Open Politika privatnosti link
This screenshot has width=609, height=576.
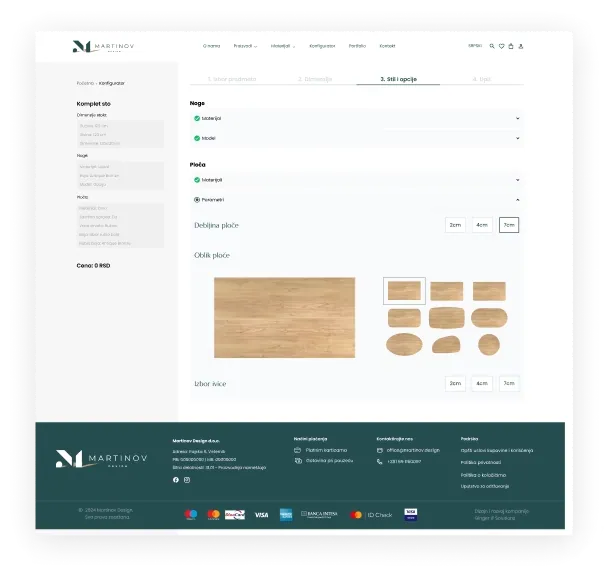(x=481, y=463)
